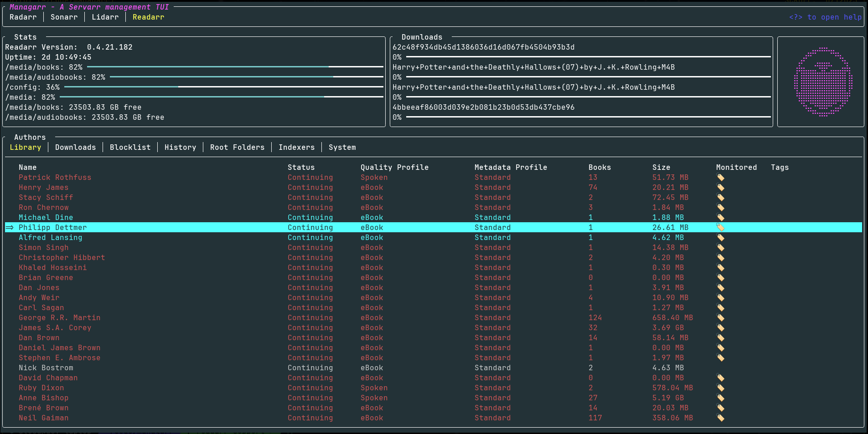Screen dimensions: 868x434
Task: Switch to the Lidarr tab
Action: (105, 17)
